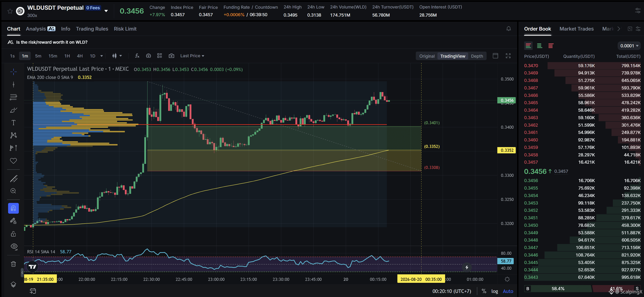Expand the collapsed left panel handle
The width and height of the screenshot is (644, 297).
22,273
